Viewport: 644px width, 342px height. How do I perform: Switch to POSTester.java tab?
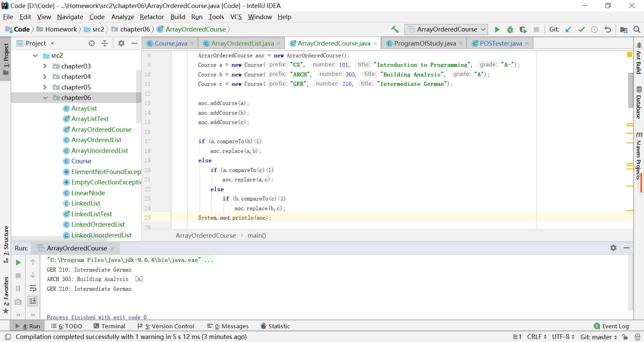click(x=500, y=43)
